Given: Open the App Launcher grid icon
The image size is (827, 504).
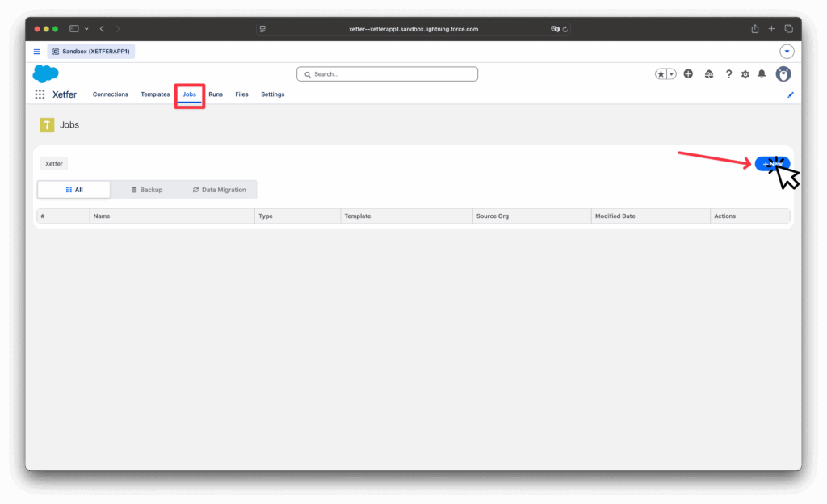Looking at the screenshot, I should tap(40, 94).
